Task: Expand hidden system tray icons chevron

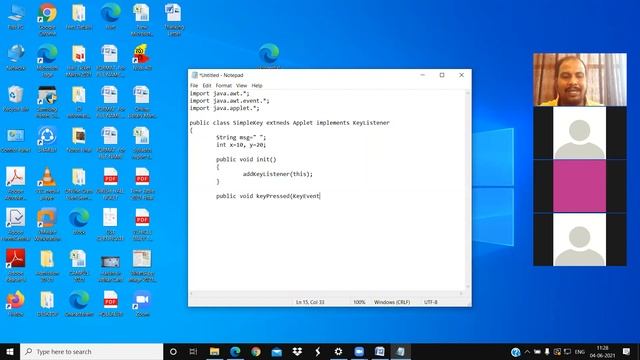Action: [527, 351]
